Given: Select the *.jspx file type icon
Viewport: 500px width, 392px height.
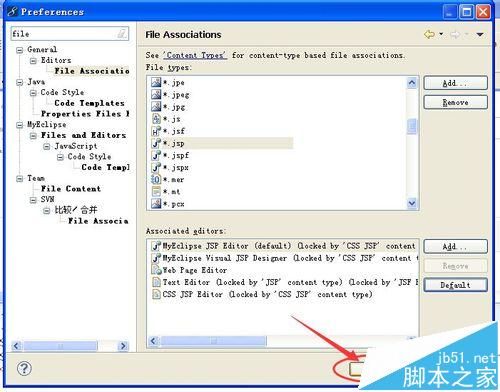Looking at the screenshot, I should click(156, 167).
